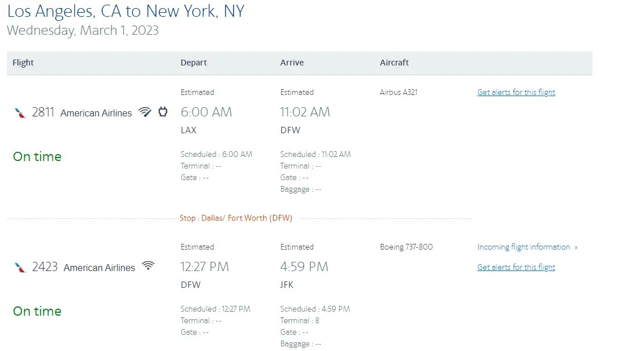
Task: View incoming flight information for flight 2423
Action: tap(523, 247)
